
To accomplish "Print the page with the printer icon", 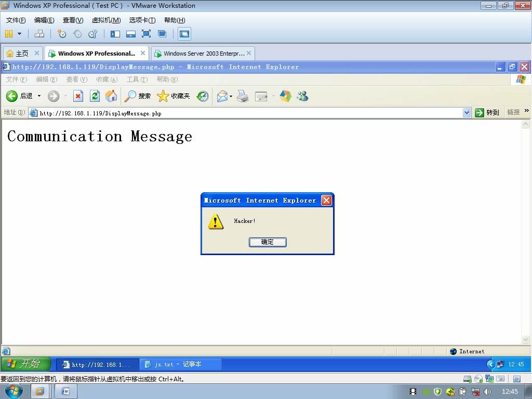I will pos(243,96).
